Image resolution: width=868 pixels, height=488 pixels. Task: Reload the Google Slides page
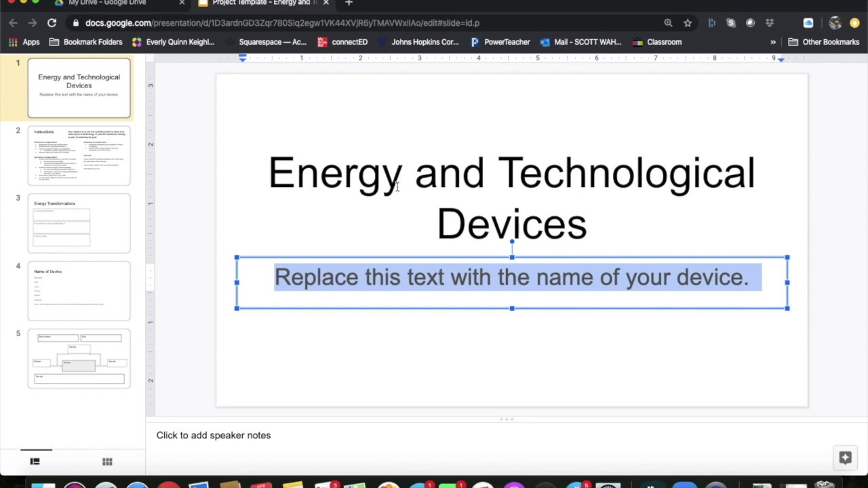tap(52, 23)
